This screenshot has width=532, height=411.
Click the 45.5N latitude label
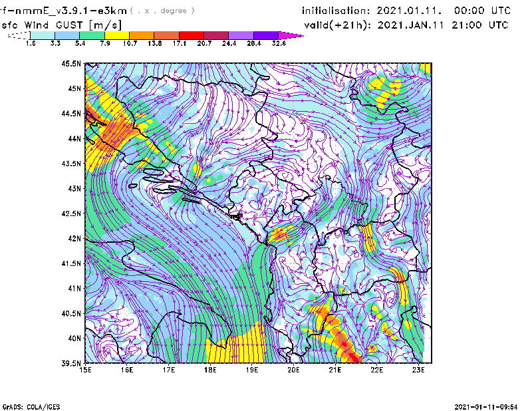pos(71,63)
